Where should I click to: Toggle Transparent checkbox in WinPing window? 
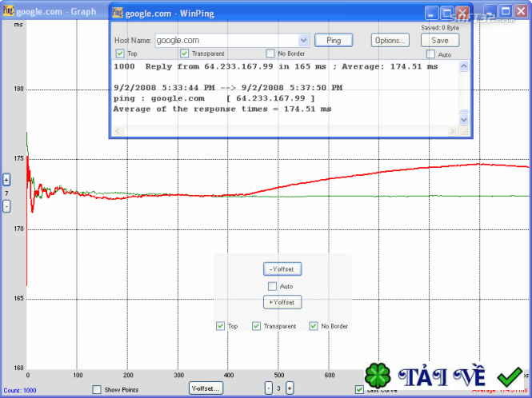[186, 54]
